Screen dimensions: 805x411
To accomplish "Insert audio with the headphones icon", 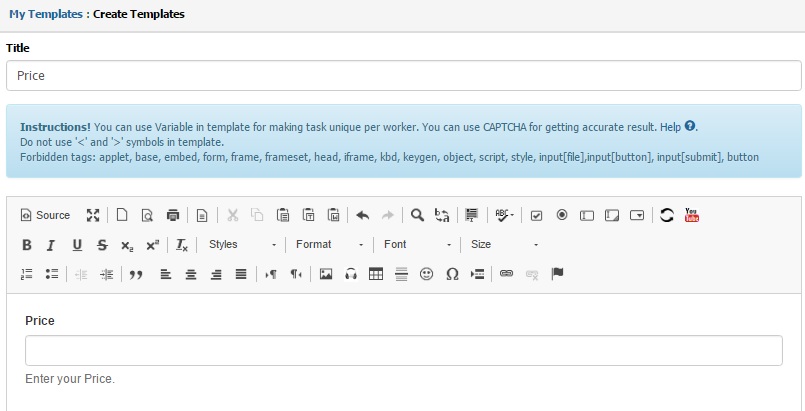I will click(x=351, y=275).
